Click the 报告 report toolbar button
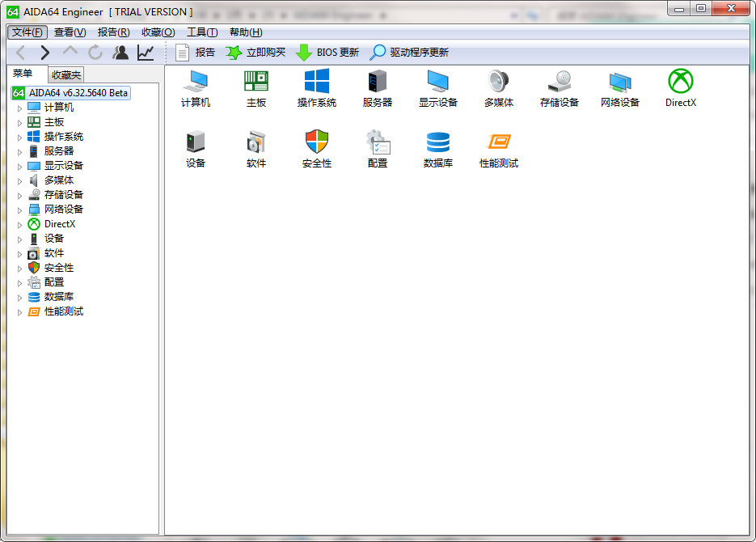The width and height of the screenshot is (756, 542). pyautogui.click(x=196, y=52)
